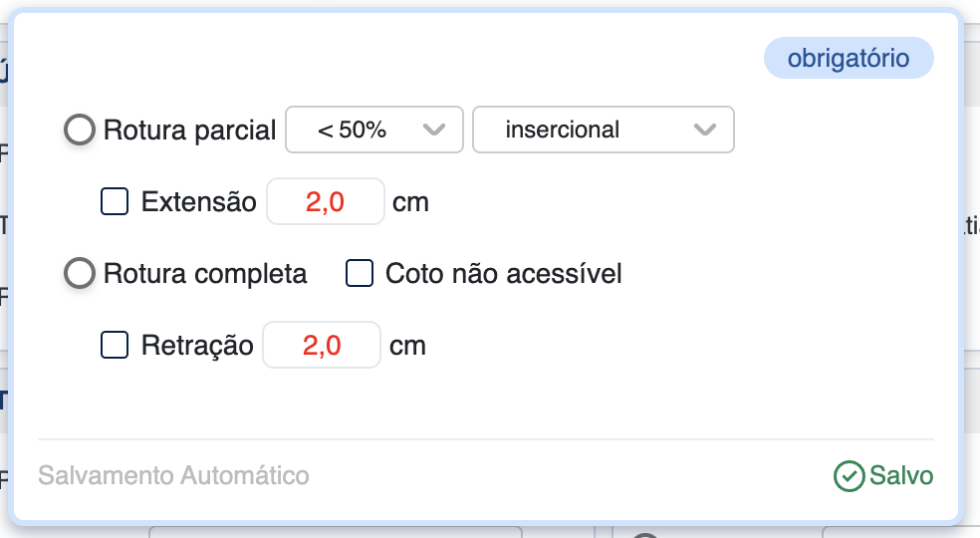Tick the Coto não acessível checkbox
This screenshot has width=980, height=538.
click(x=360, y=273)
